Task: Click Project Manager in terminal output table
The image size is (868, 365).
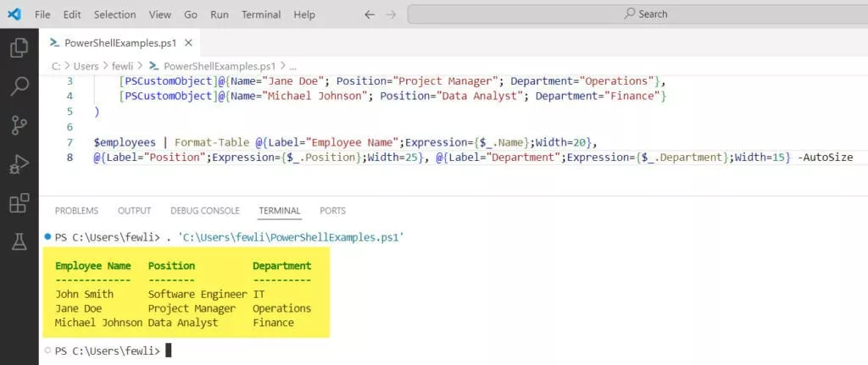Action: pos(192,308)
